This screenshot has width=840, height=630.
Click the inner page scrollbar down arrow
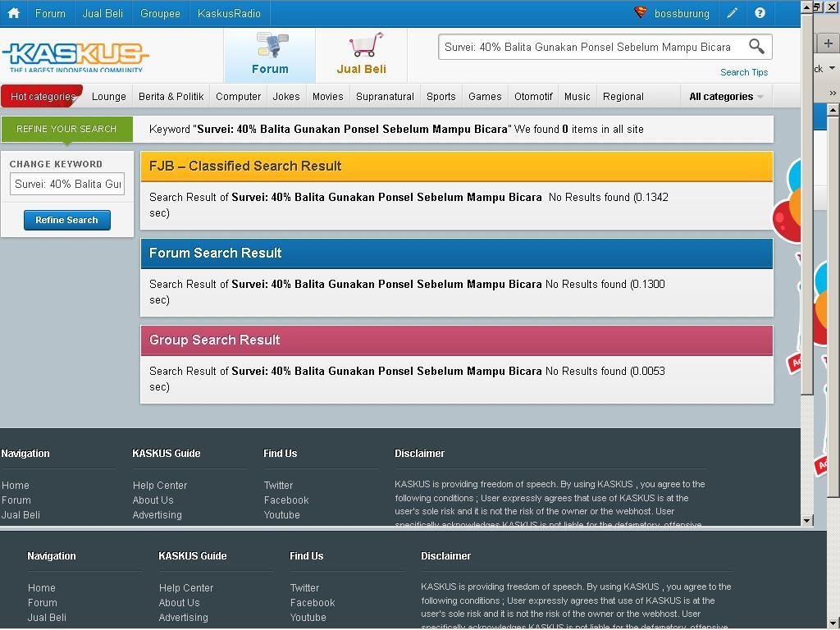point(807,520)
